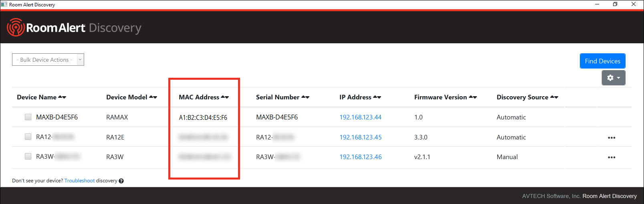Click the Device Model column header

[x=127, y=97]
